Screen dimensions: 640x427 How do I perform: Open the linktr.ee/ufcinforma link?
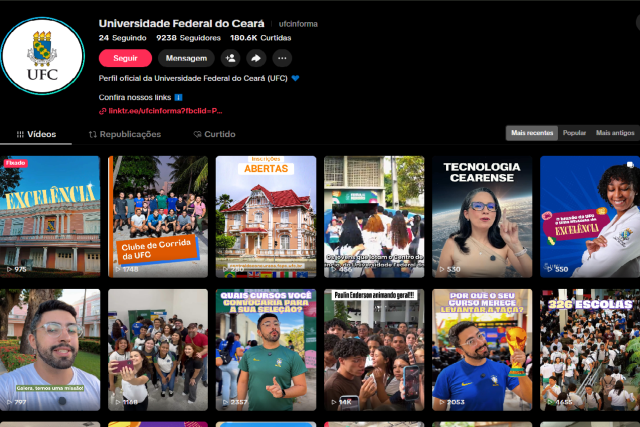coord(165,111)
